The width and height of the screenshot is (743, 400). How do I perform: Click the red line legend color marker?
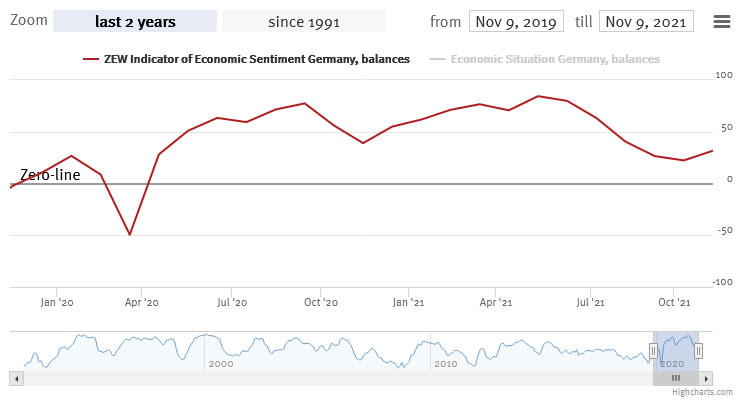[x=91, y=59]
